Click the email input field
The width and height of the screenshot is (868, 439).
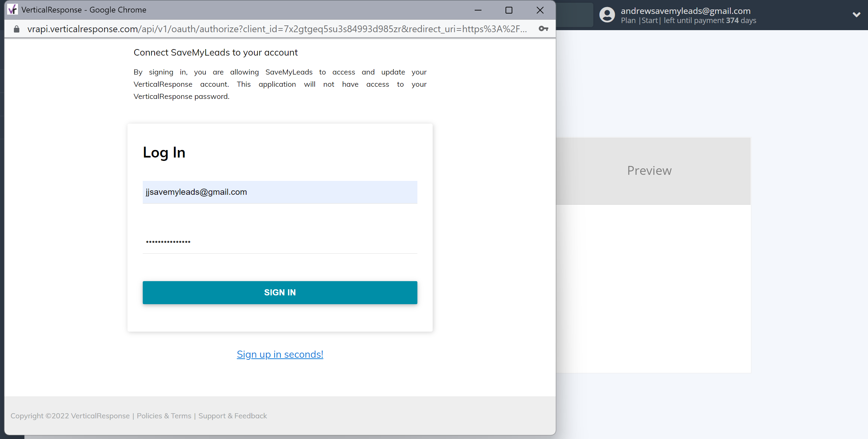280,192
